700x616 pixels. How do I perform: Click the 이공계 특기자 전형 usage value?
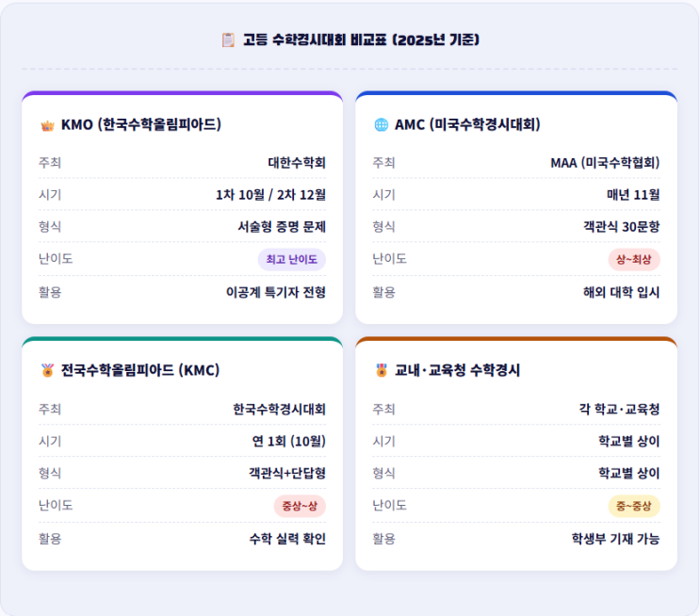[x=276, y=292]
